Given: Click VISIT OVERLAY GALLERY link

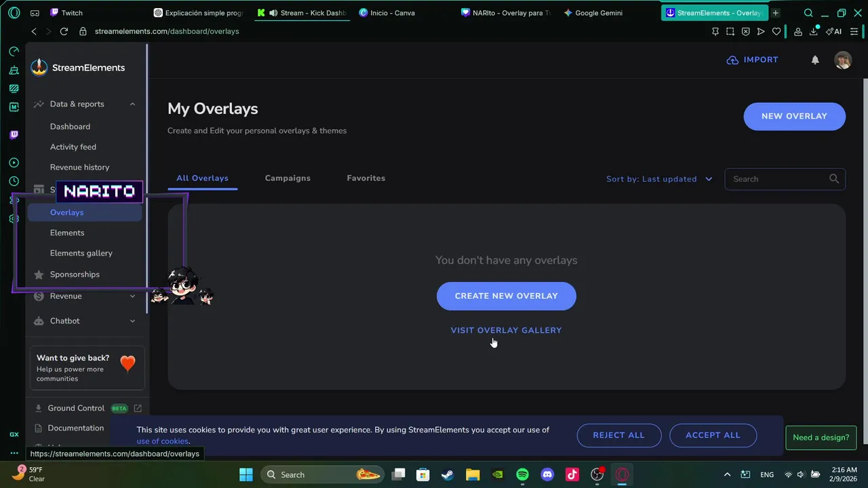Looking at the screenshot, I should pyautogui.click(x=507, y=330).
